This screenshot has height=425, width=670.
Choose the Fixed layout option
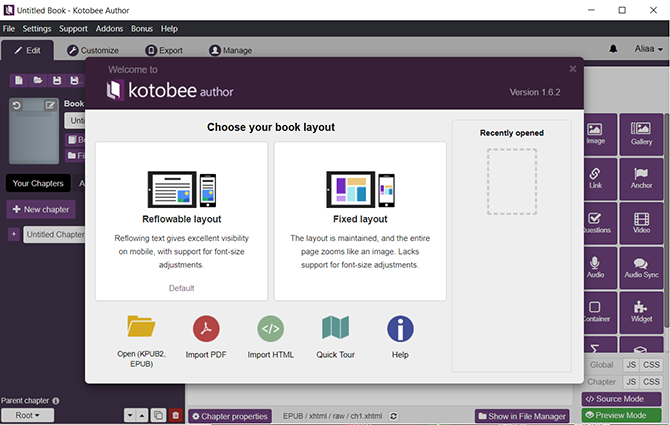360,220
